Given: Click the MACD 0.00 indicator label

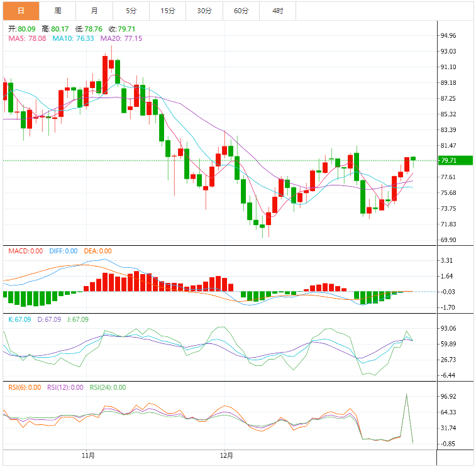Looking at the screenshot, I should click(x=26, y=251).
